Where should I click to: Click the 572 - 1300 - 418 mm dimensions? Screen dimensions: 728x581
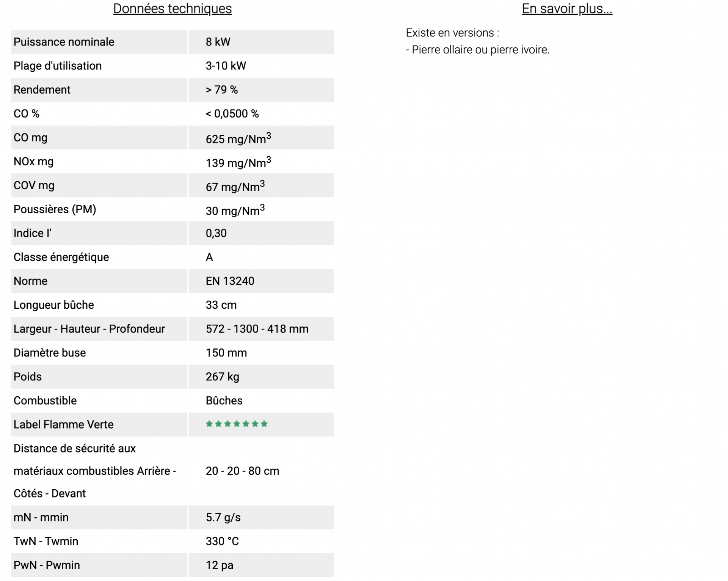click(x=257, y=329)
